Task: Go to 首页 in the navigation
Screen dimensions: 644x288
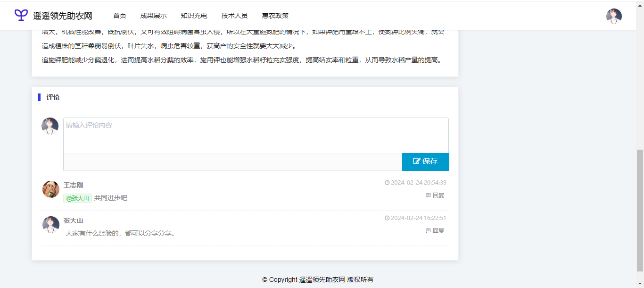Action: [120, 16]
